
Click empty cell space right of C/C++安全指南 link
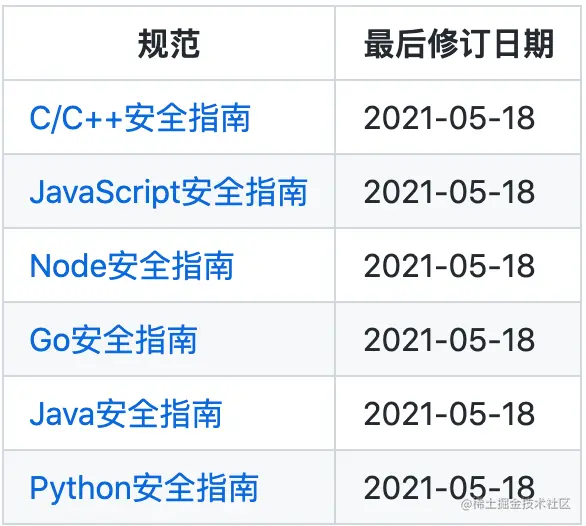(292, 118)
